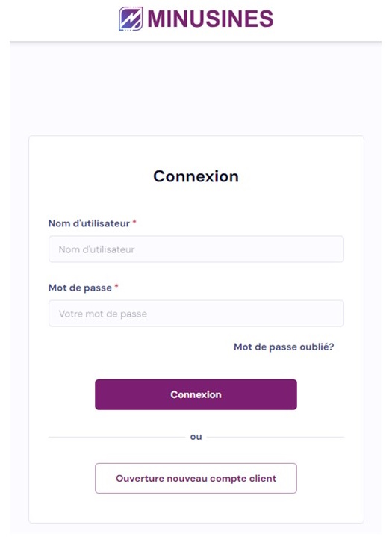392x537 pixels.
Task: Click the Minusines logo icon
Action: click(x=131, y=19)
